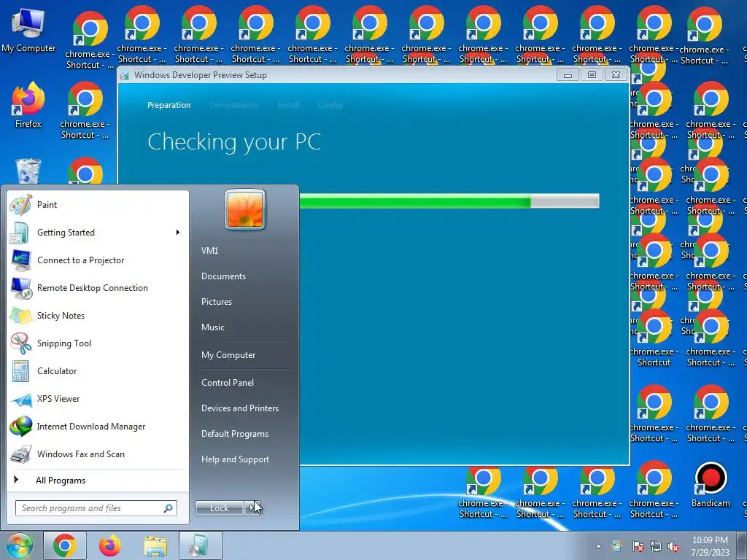Open Pictures from Start menu
This screenshot has width=747, height=560.
[216, 302]
